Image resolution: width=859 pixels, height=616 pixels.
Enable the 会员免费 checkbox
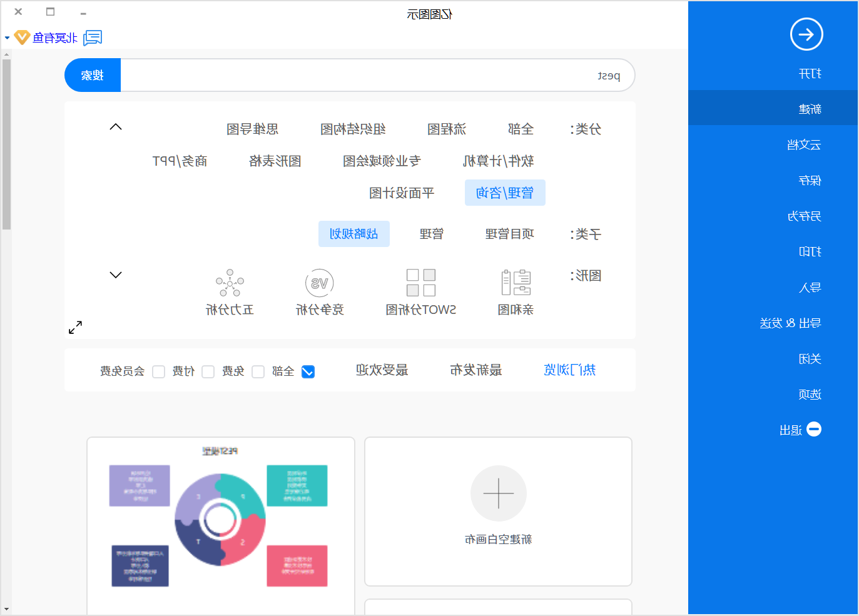tap(159, 371)
